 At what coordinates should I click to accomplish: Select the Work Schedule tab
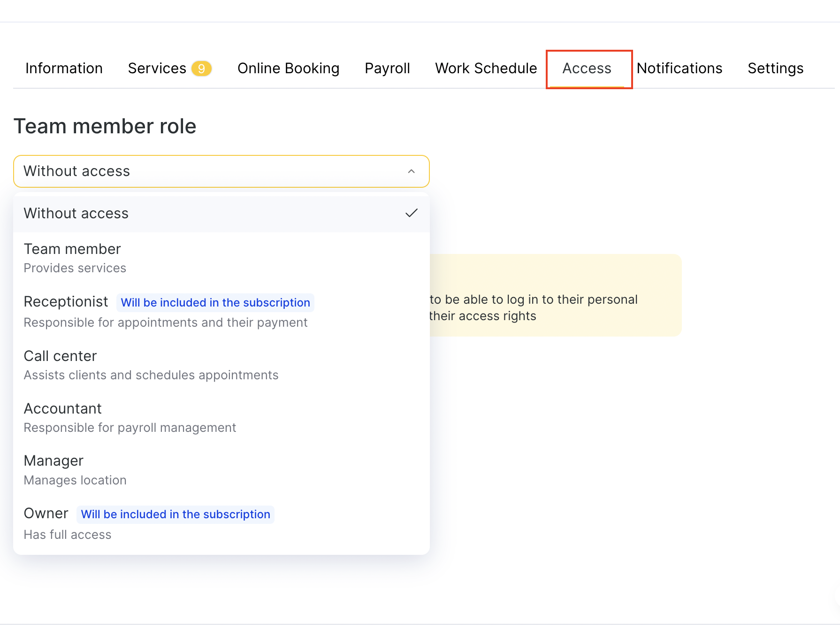click(486, 69)
